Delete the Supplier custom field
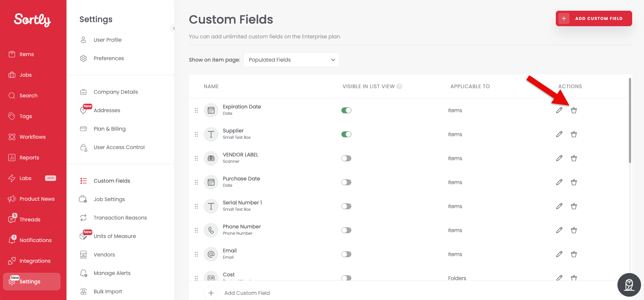 (x=574, y=134)
